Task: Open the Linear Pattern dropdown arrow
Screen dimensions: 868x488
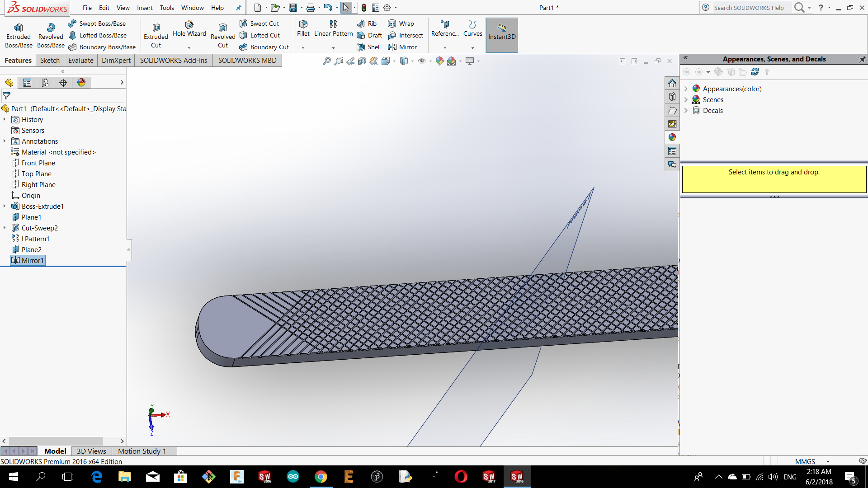Action: coord(333,47)
